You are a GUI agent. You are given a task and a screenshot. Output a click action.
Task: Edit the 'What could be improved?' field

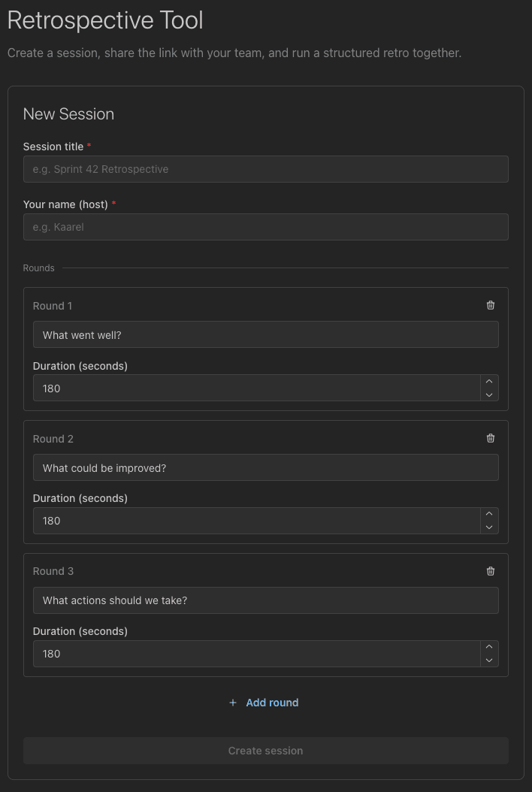[265, 467]
